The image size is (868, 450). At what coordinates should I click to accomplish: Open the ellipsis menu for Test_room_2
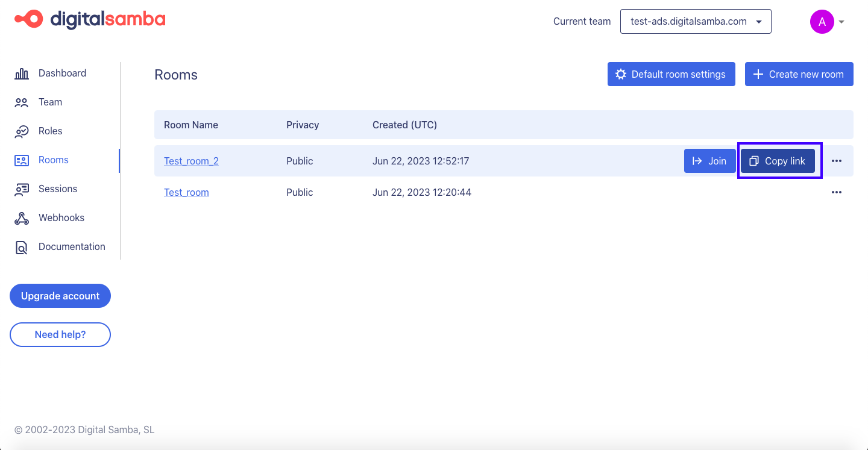[837, 161]
